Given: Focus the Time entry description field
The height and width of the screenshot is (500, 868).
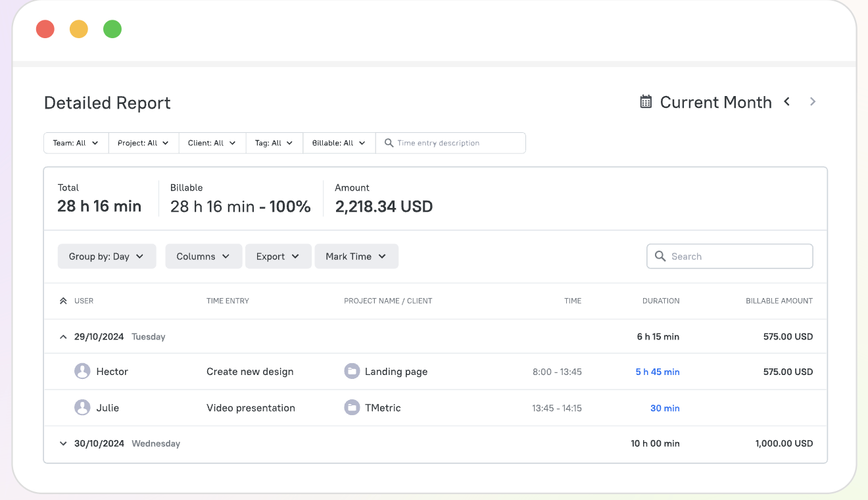Looking at the screenshot, I should [x=450, y=143].
